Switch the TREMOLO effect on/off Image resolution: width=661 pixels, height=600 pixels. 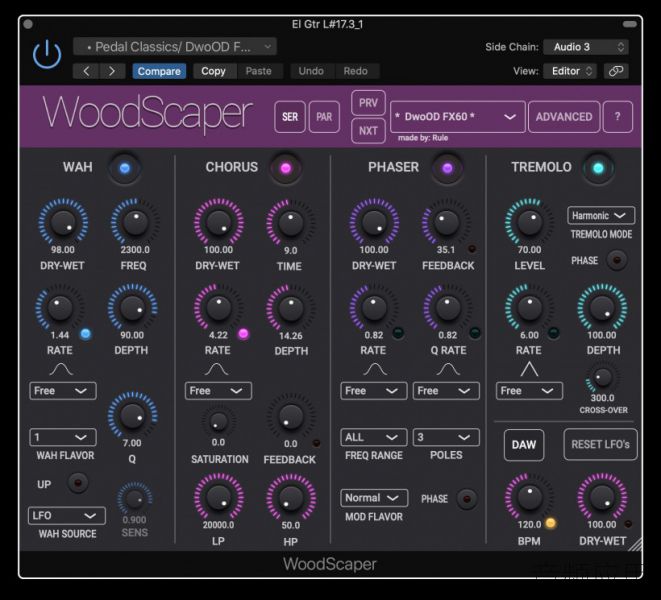pyautogui.click(x=598, y=169)
